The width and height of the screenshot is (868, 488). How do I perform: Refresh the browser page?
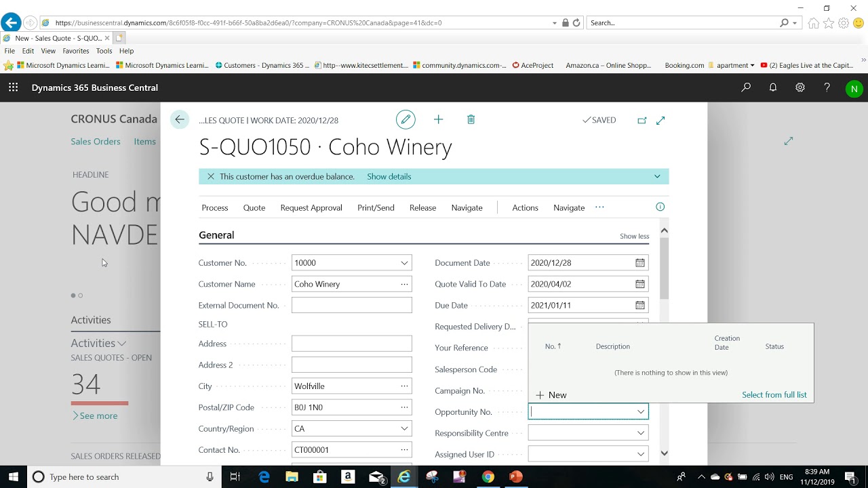point(576,23)
